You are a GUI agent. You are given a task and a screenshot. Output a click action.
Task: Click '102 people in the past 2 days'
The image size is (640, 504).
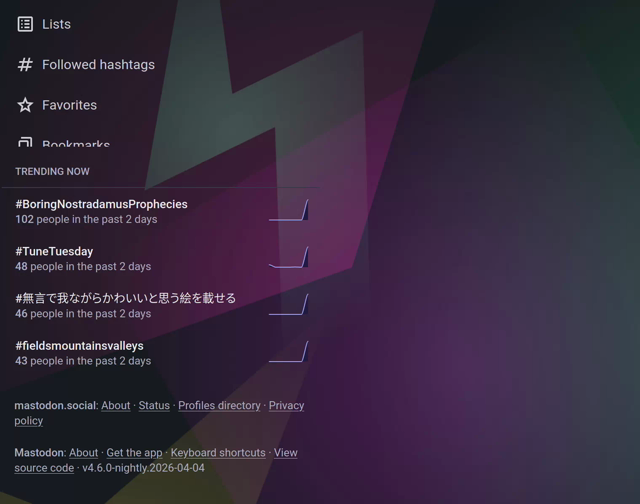[86, 219]
